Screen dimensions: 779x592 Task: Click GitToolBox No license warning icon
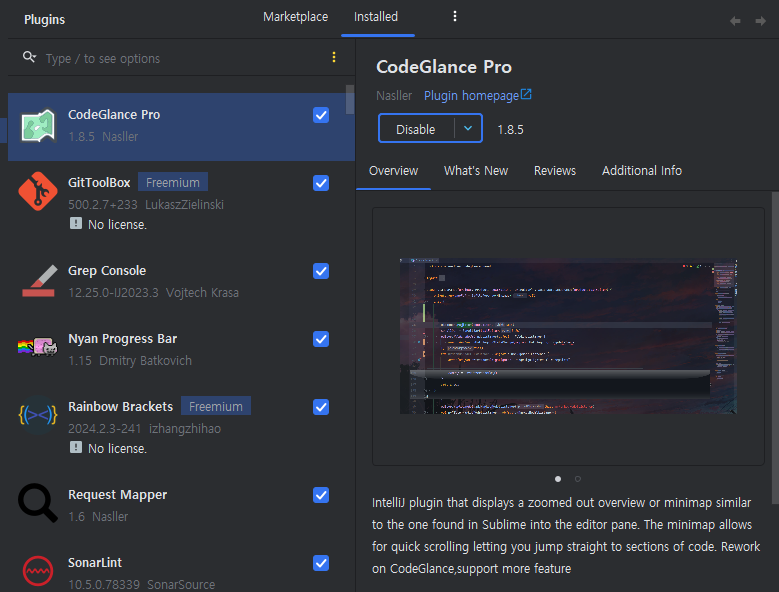(76, 223)
